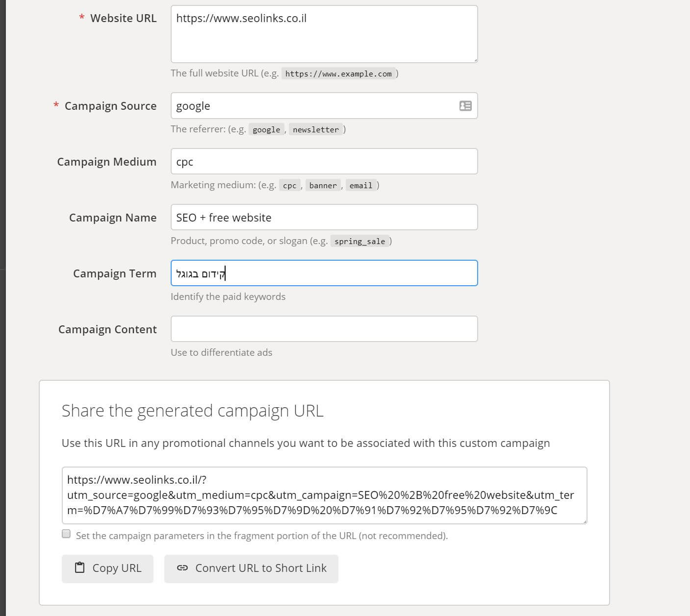
Task: Click Copy URL button label
Action: pos(117,568)
